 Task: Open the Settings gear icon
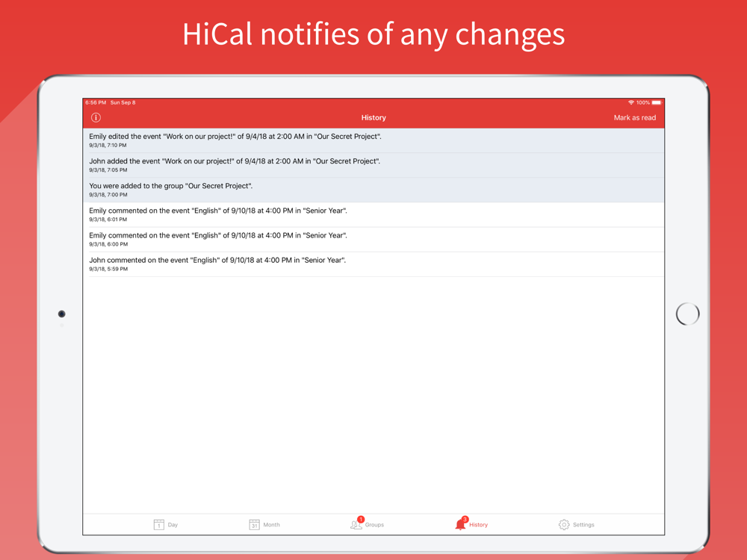[563, 524]
